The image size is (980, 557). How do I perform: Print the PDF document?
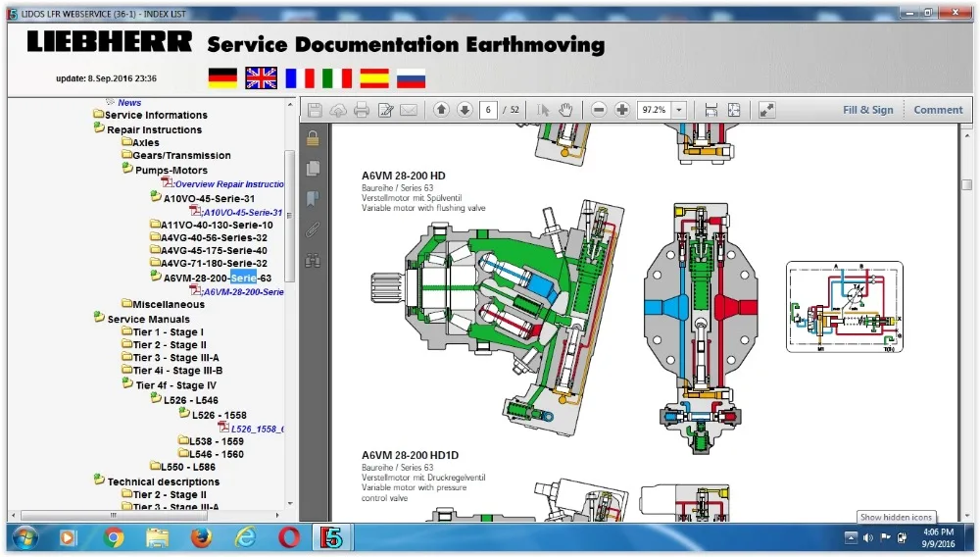pyautogui.click(x=362, y=110)
